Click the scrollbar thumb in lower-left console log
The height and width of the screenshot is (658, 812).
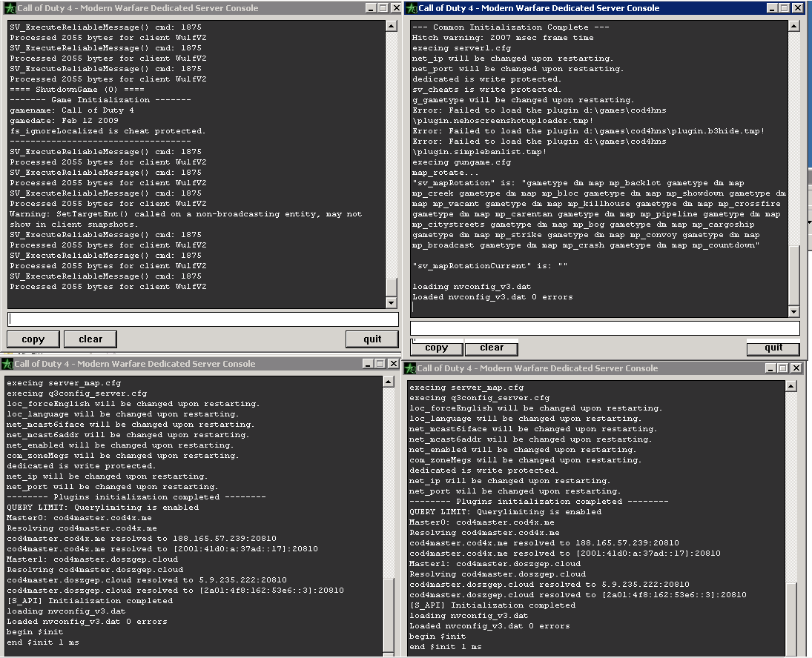pyautogui.click(x=389, y=616)
